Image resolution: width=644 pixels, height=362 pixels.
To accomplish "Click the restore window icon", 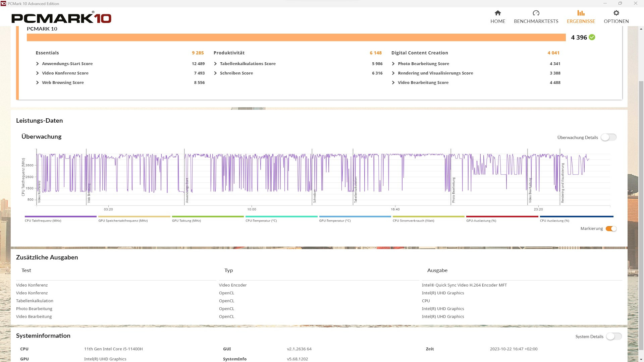I will pyautogui.click(x=620, y=3).
